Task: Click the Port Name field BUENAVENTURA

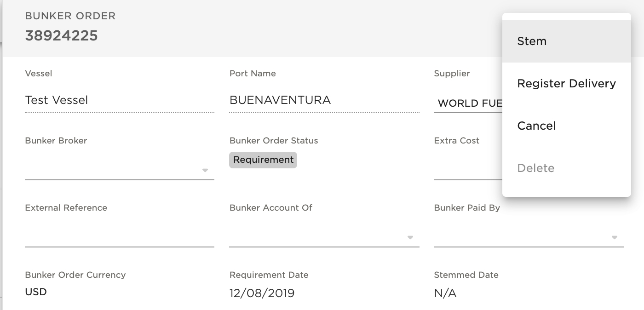Action: 324,100
